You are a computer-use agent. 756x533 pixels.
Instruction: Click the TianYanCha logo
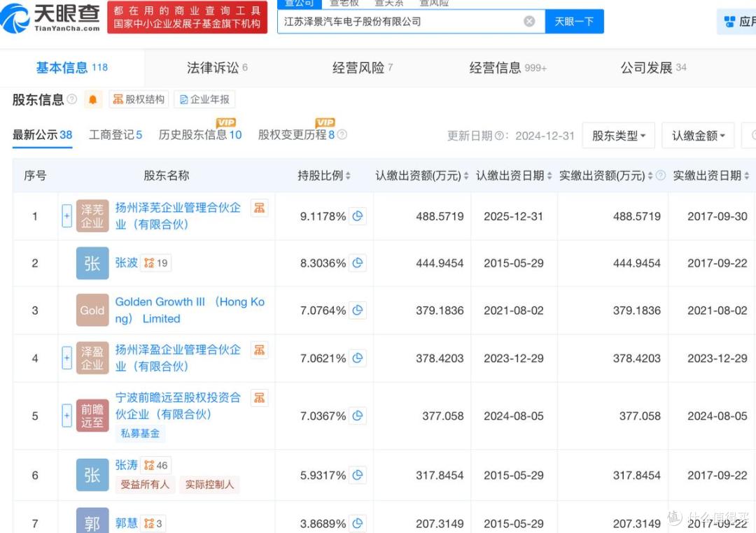pyautogui.click(x=50, y=17)
